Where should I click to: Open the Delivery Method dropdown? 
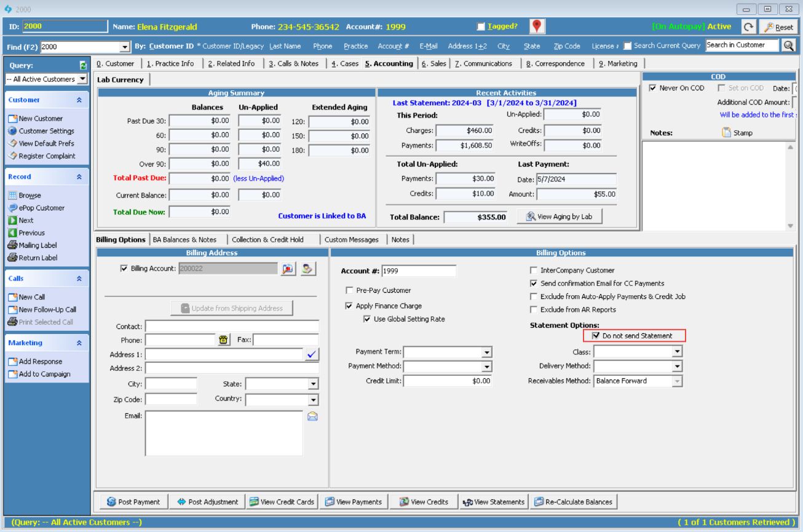678,367
